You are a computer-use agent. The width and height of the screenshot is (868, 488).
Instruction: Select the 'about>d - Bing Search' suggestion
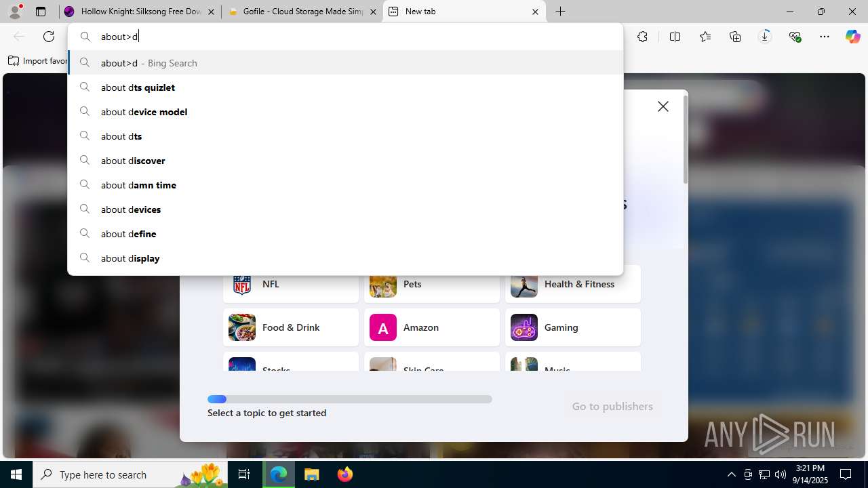(x=346, y=63)
